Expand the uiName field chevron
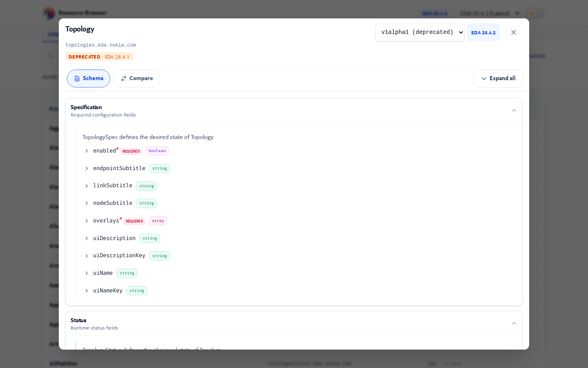The width and height of the screenshot is (588, 368). pos(87,273)
